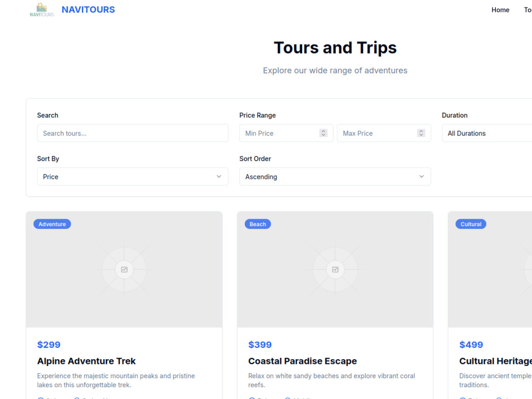Click the Duration label
This screenshot has height=399, width=532.
455,115
